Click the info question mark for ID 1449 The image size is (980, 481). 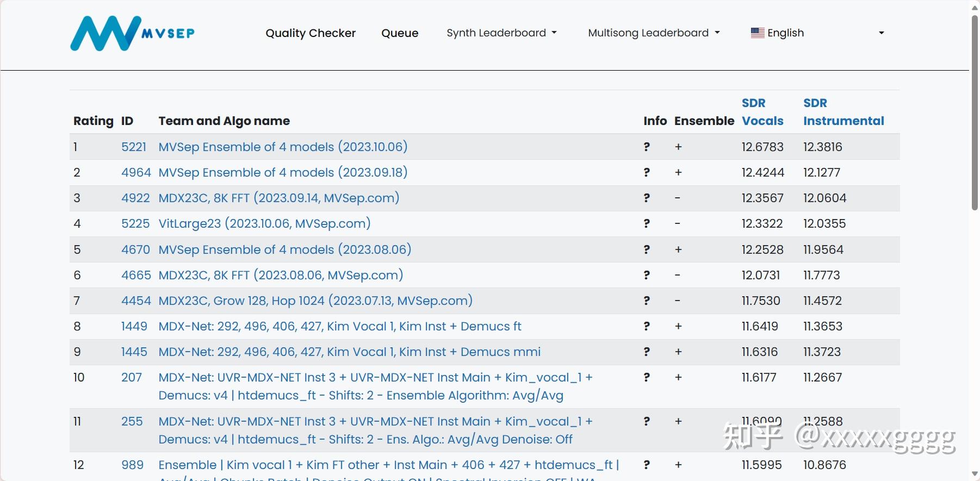click(647, 326)
